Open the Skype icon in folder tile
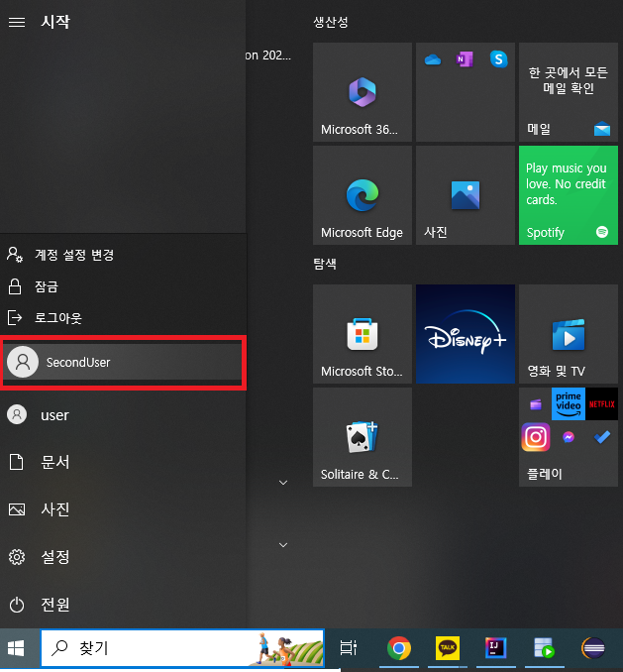This screenshot has height=672, width=623. [x=498, y=59]
